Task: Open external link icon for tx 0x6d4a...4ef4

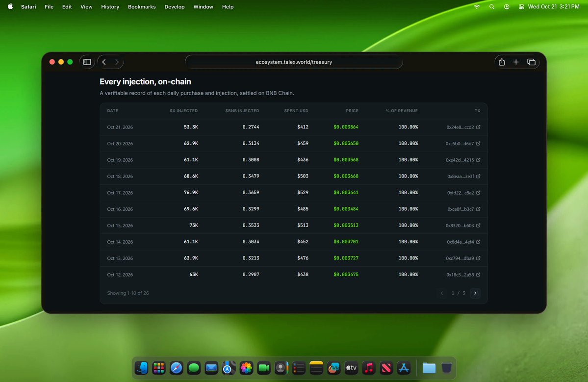Action: click(478, 242)
